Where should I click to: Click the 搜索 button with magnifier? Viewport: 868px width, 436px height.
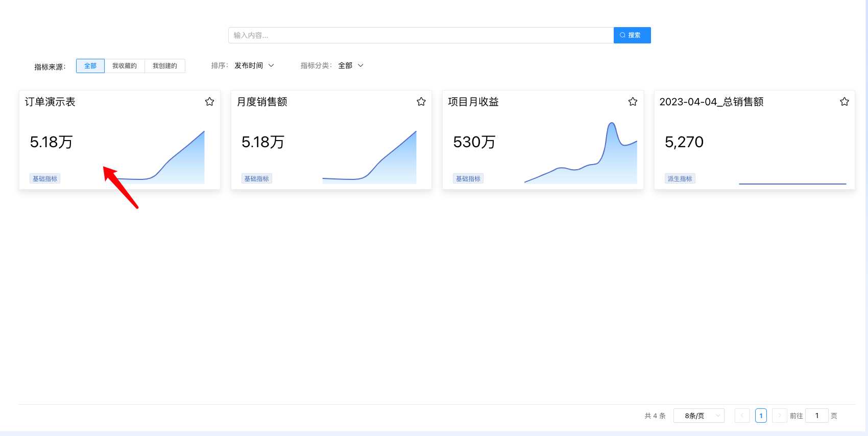632,35
